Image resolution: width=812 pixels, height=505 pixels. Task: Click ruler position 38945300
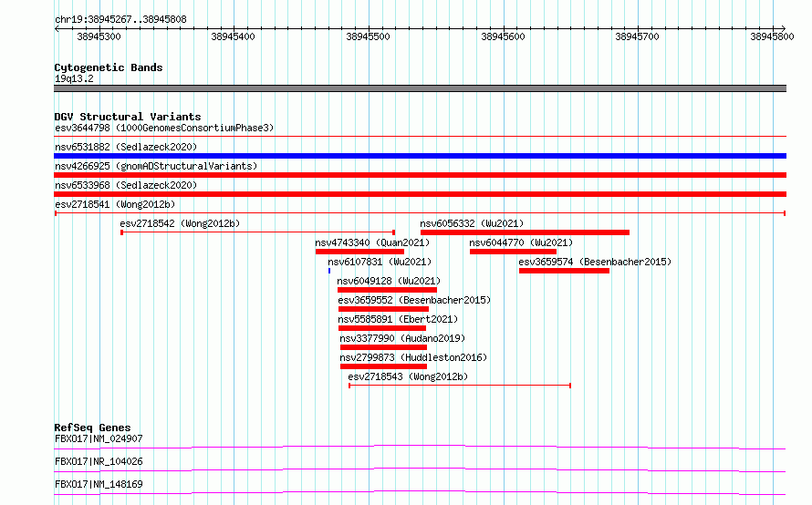99,36
